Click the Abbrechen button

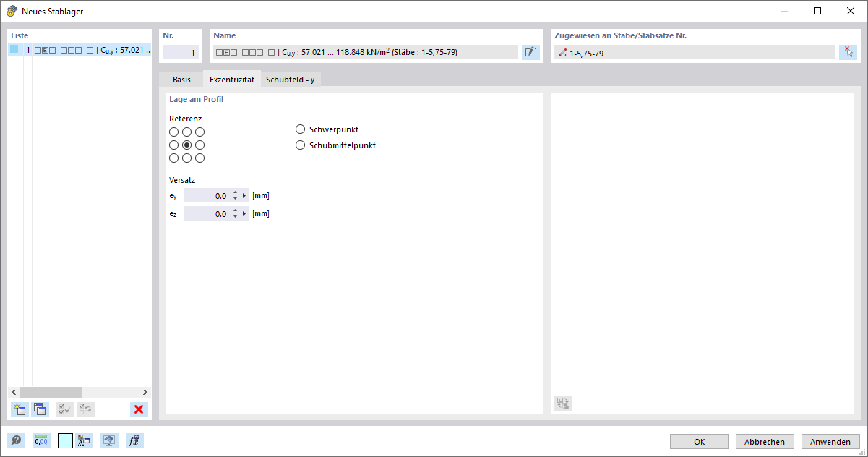coord(765,441)
